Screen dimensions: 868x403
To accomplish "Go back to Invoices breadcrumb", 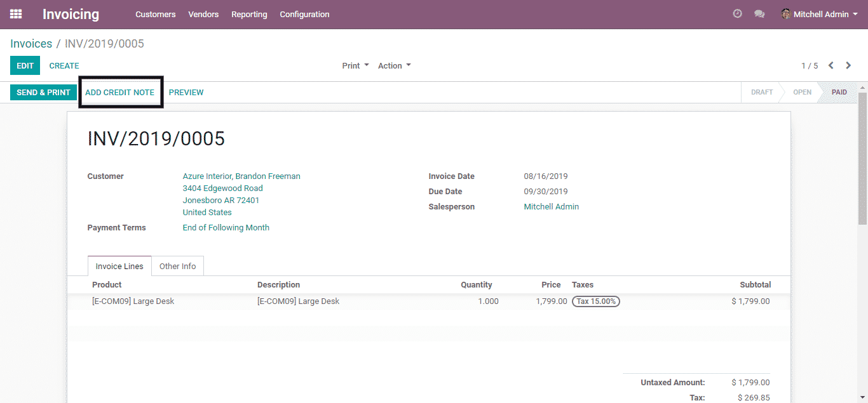I will coord(31,44).
